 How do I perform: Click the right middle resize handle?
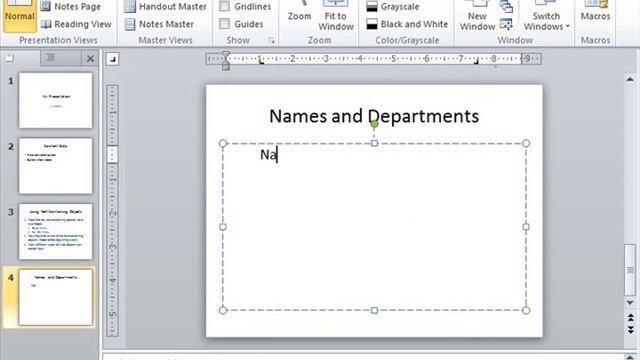point(526,227)
